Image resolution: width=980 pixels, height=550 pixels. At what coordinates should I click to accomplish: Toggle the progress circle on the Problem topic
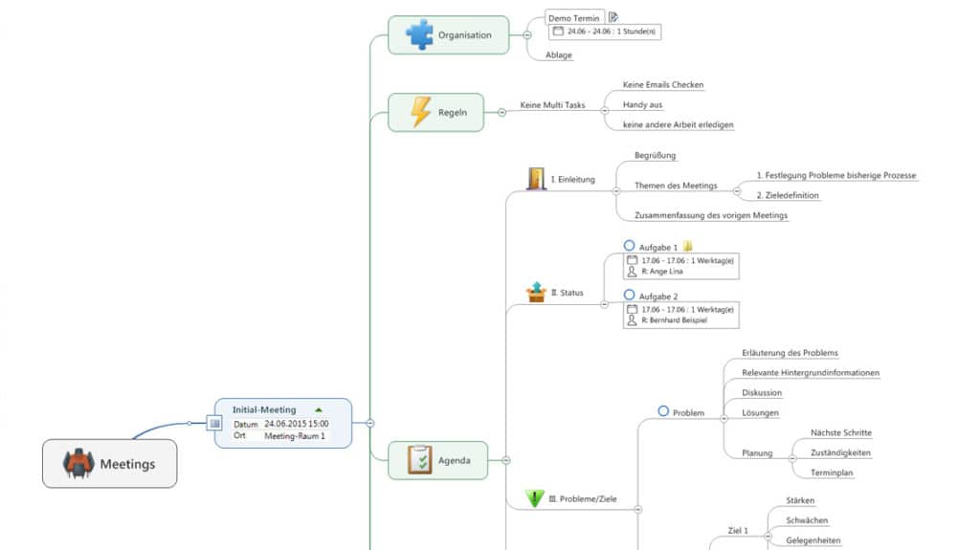663,412
